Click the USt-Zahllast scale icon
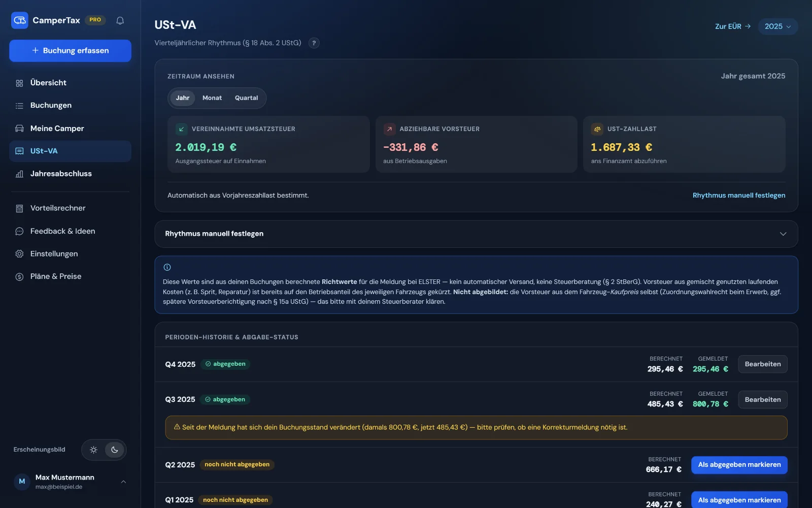 point(597,129)
